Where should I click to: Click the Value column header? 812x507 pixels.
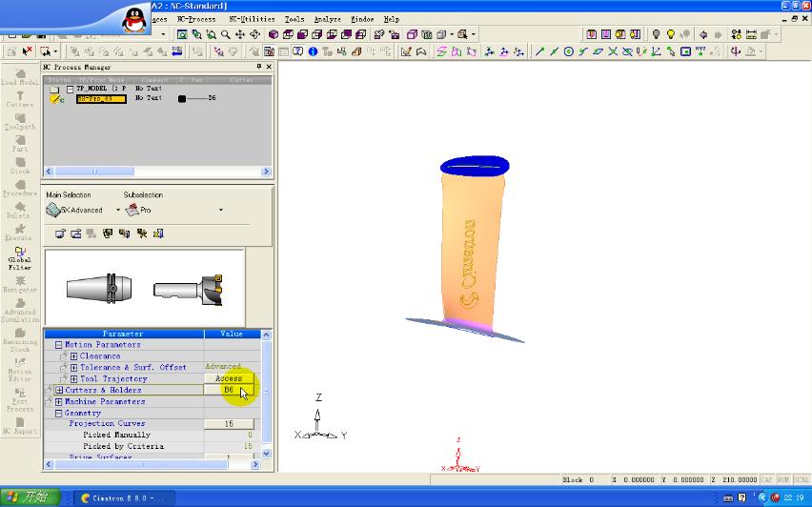(x=232, y=335)
